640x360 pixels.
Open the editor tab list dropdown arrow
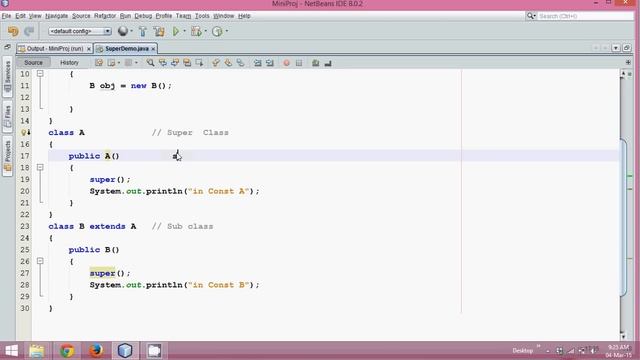click(616, 48)
